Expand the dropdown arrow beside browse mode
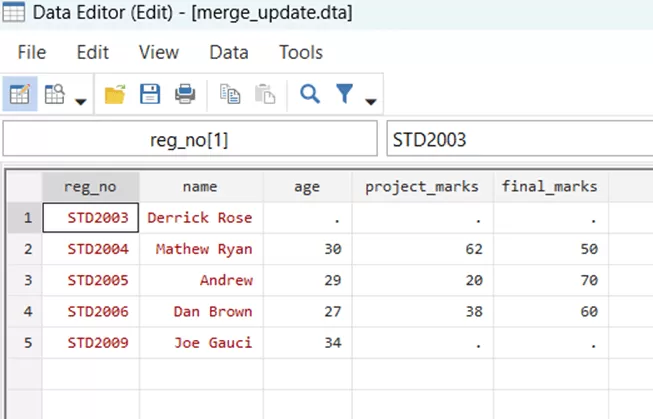653x419 pixels. click(x=80, y=100)
